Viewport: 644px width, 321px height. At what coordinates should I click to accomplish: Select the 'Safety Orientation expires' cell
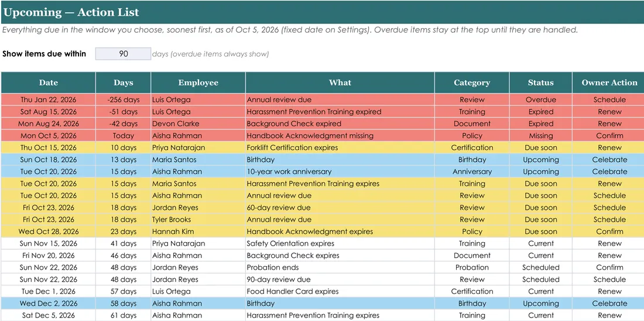tap(340, 243)
